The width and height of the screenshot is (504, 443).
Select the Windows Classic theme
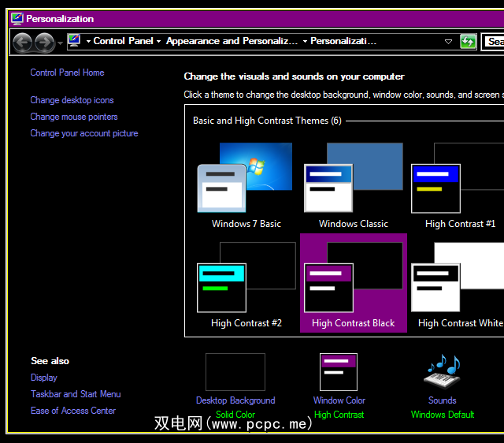(354, 184)
